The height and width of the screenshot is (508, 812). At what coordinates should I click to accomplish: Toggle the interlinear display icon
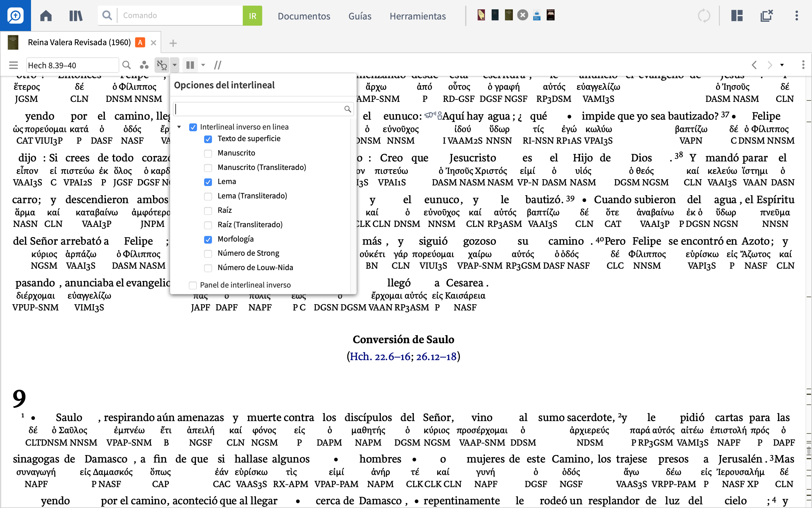[162, 65]
